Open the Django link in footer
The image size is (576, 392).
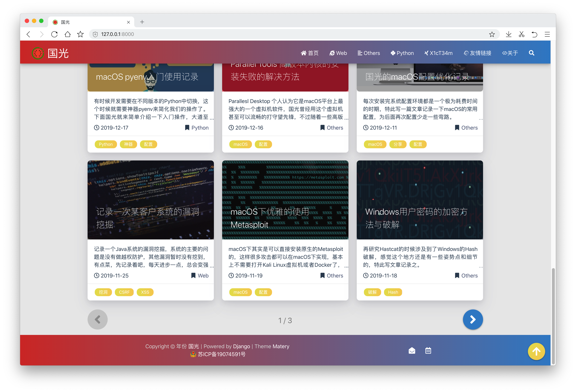[241, 346]
